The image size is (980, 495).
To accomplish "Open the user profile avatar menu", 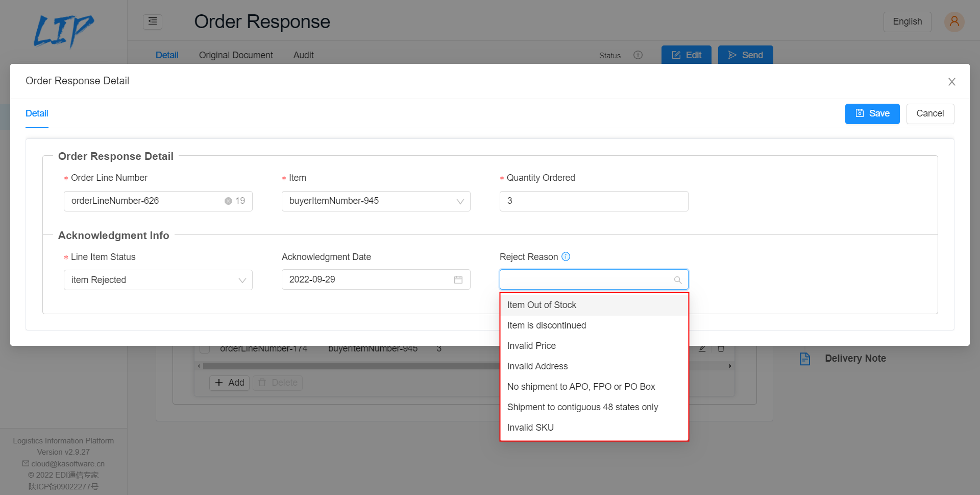I will [954, 21].
